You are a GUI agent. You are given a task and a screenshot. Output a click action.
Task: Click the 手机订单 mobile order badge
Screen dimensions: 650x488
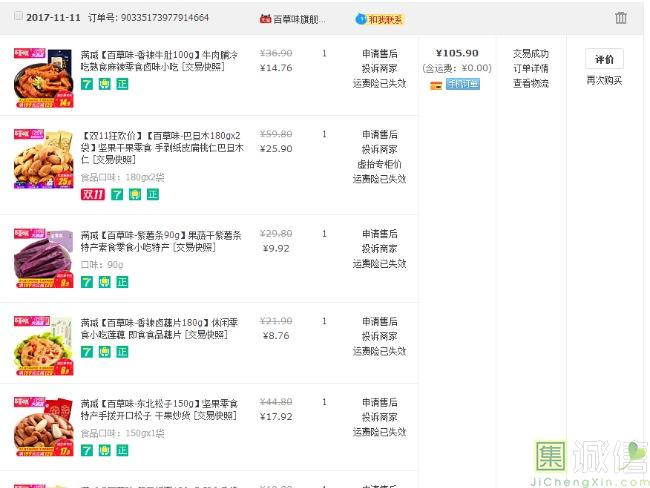pos(463,84)
